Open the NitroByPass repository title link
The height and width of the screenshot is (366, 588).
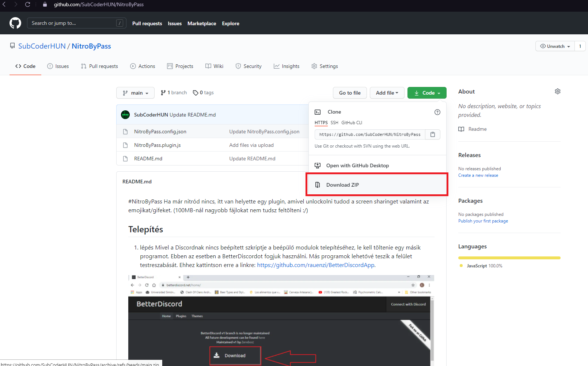click(91, 46)
